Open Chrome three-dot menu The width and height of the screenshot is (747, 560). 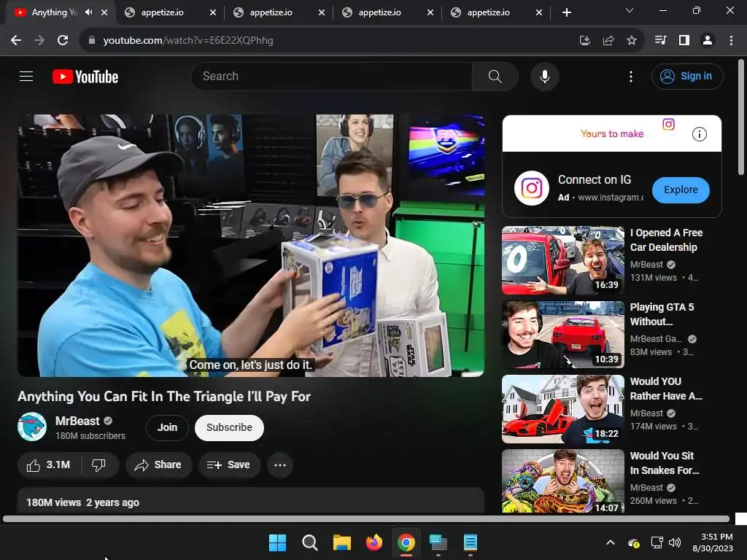(731, 41)
